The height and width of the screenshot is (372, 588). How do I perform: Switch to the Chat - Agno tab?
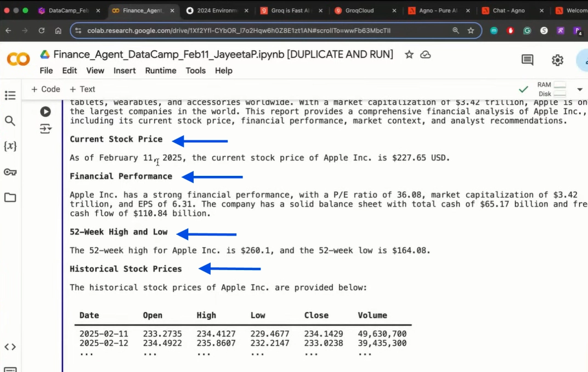coord(508,10)
